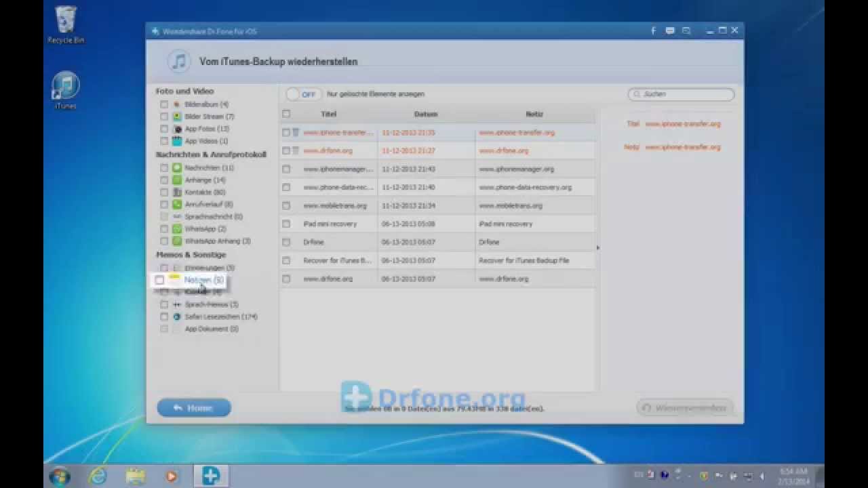
Task: Click the Dr.Fone taskbar button
Action: tap(210, 476)
